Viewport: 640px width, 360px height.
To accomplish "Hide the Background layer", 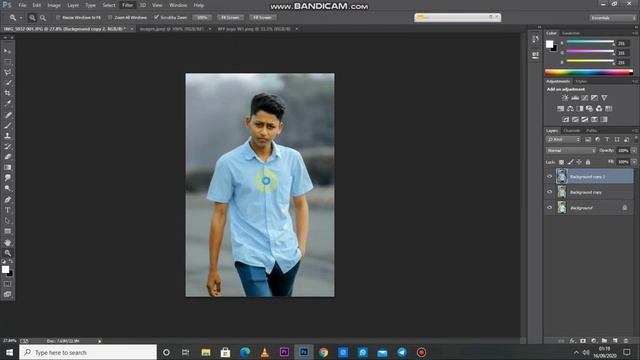I will (x=549, y=208).
